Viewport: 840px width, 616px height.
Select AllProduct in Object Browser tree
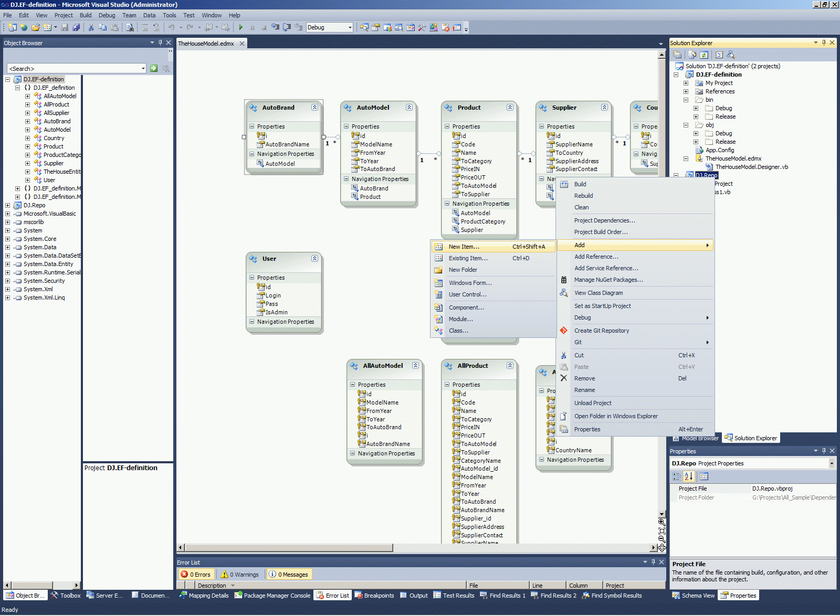pos(56,104)
